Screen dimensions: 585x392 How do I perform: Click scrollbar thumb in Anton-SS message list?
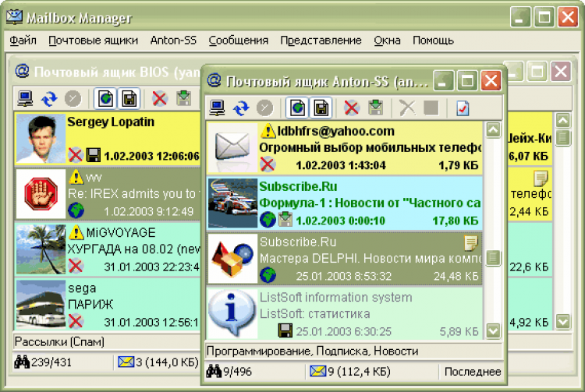coord(493,257)
